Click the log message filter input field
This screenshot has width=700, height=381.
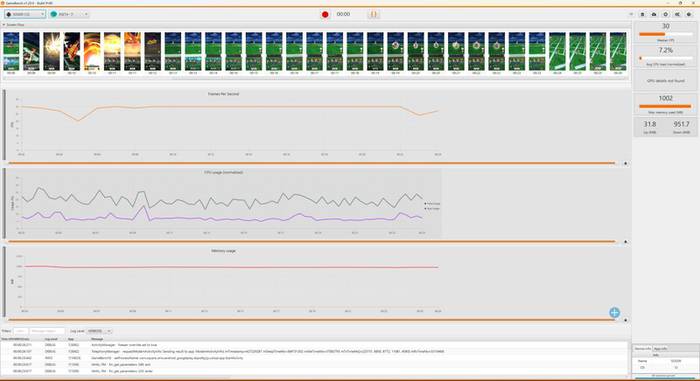pyautogui.click(x=47, y=331)
